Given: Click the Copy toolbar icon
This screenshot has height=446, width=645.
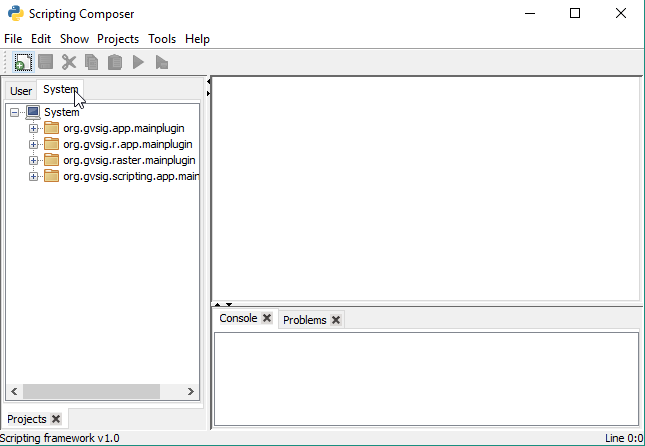Looking at the screenshot, I should [92, 62].
